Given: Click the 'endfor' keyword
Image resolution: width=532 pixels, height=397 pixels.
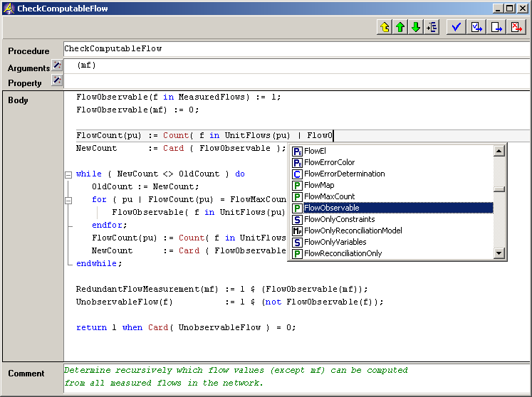Looking at the screenshot, I should (109, 225).
